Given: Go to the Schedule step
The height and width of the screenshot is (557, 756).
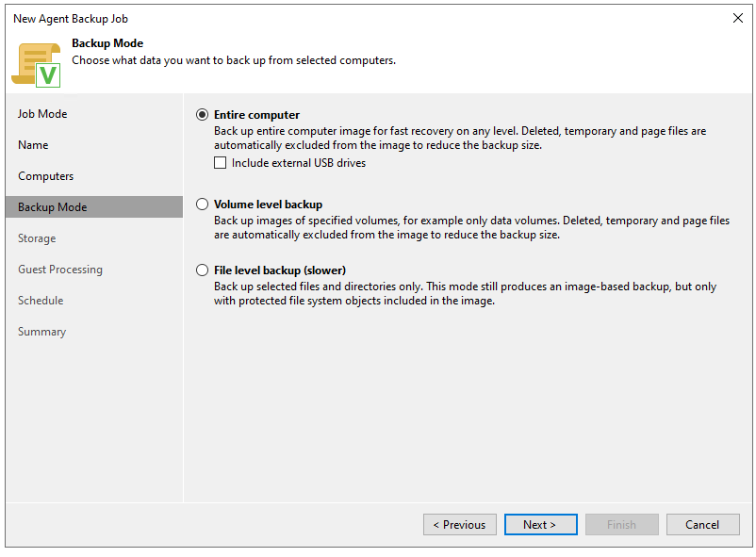Looking at the screenshot, I should coord(41,301).
